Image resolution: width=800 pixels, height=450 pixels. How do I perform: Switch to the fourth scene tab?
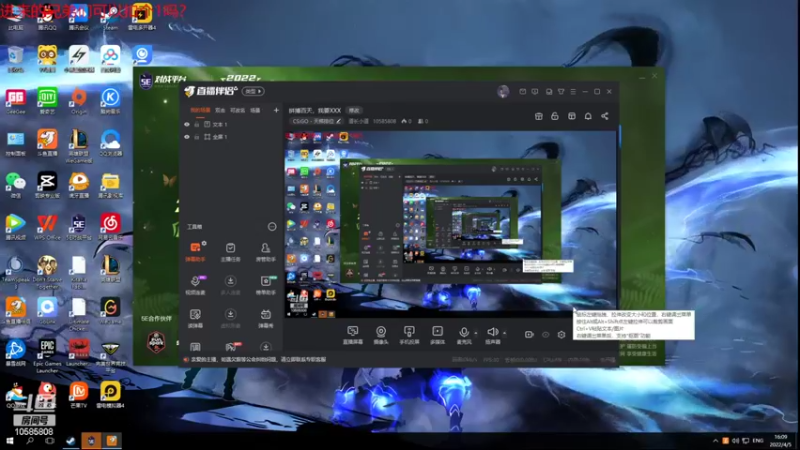[x=255, y=110]
